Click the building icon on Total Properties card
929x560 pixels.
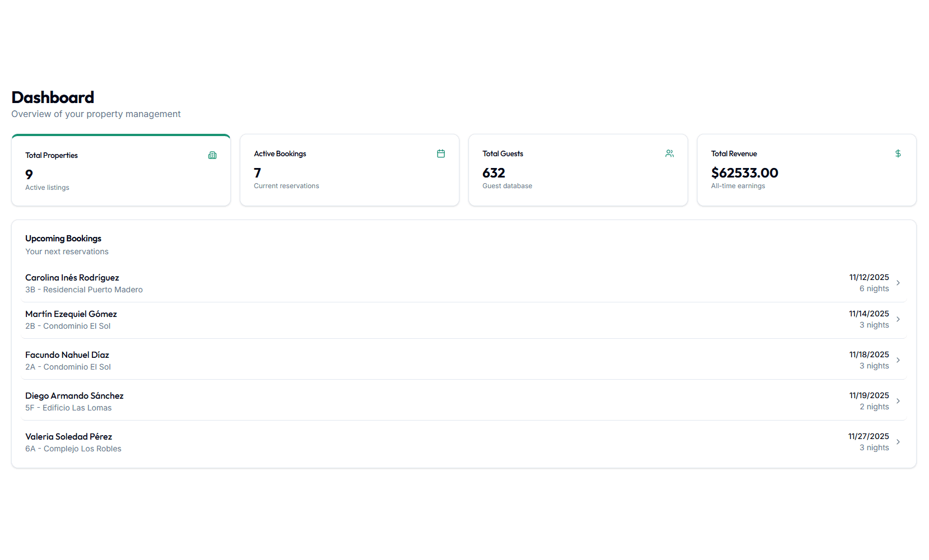[212, 155]
